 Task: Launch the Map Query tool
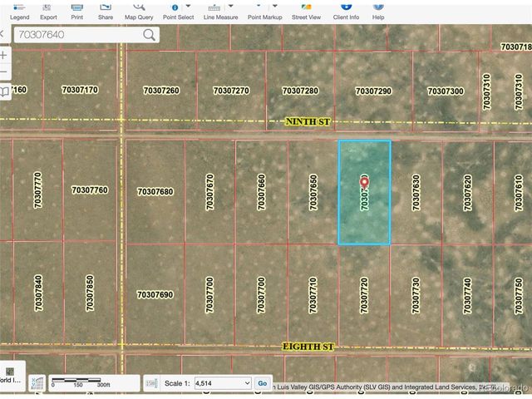[139, 12]
